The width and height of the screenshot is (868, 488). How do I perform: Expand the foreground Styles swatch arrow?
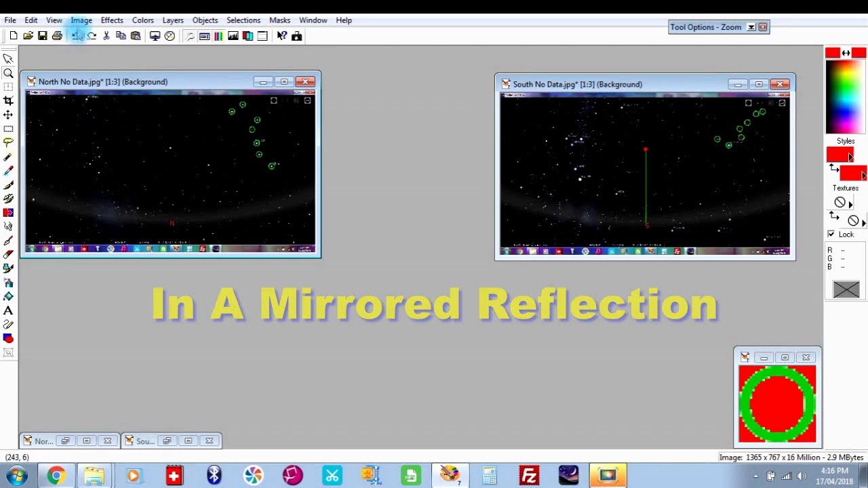(x=850, y=157)
